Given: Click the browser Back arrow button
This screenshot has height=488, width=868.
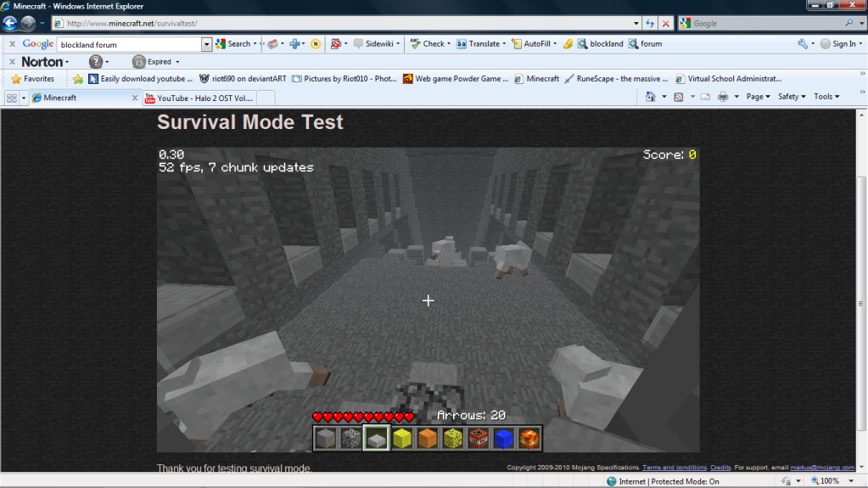Looking at the screenshot, I should tap(10, 24).
